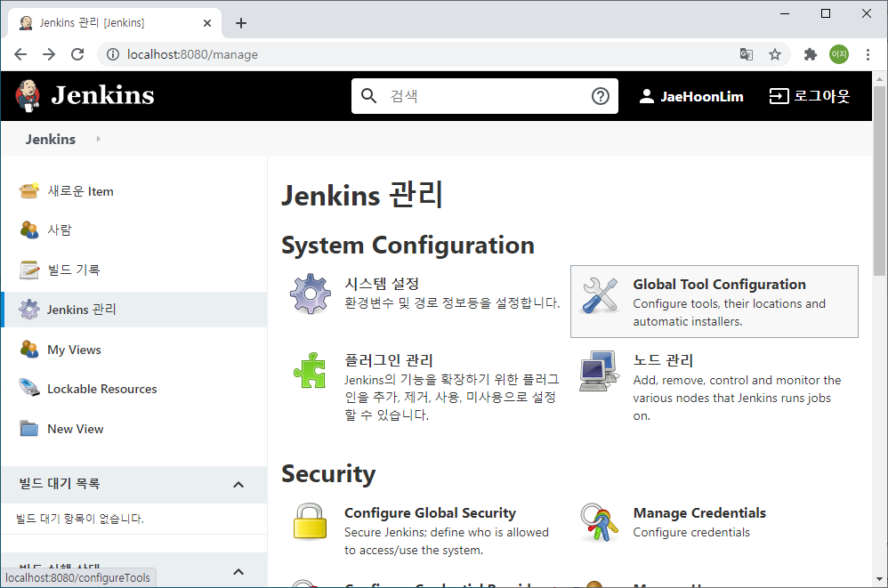Image resolution: width=888 pixels, height=588 pixels.
Task: Click the 사람 people icon in sidebar
Action: click(28, 230)
